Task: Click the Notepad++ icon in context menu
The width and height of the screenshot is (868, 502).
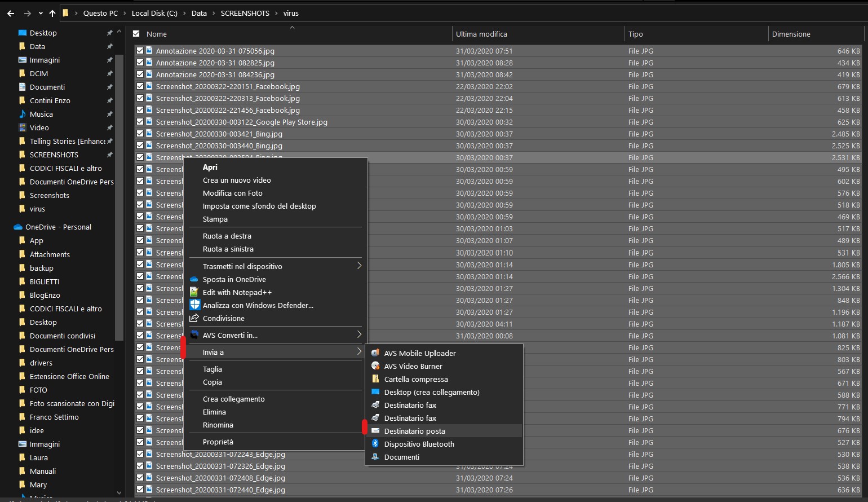Action: coord(194,292)
